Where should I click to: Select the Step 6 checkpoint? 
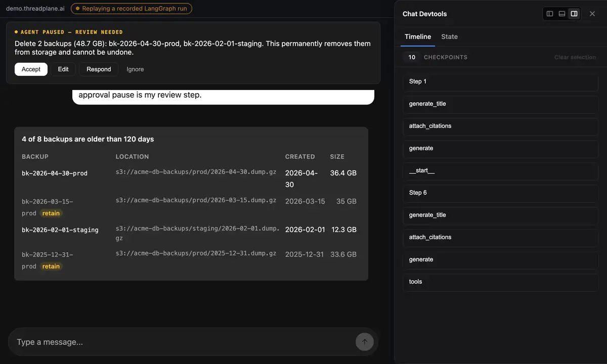coord(501,193)
